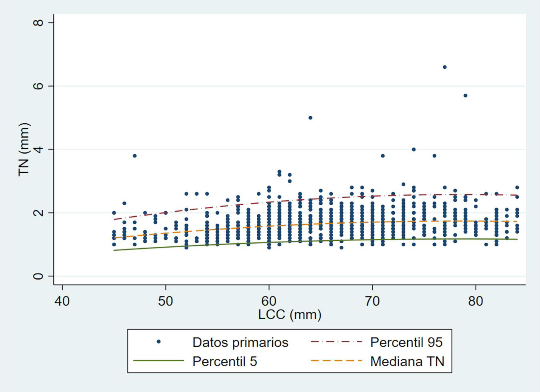Click the green solid line legend sample
Image resolution: width=540 pixels, height=392 pixels.
click(159, 361)
